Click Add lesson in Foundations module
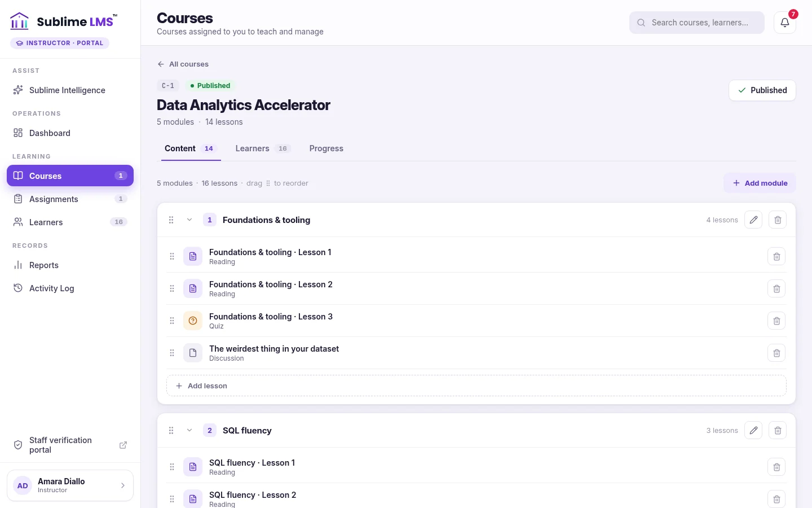Image resolution: width=812 pixels, height=508 pixels. pos(476,386)
